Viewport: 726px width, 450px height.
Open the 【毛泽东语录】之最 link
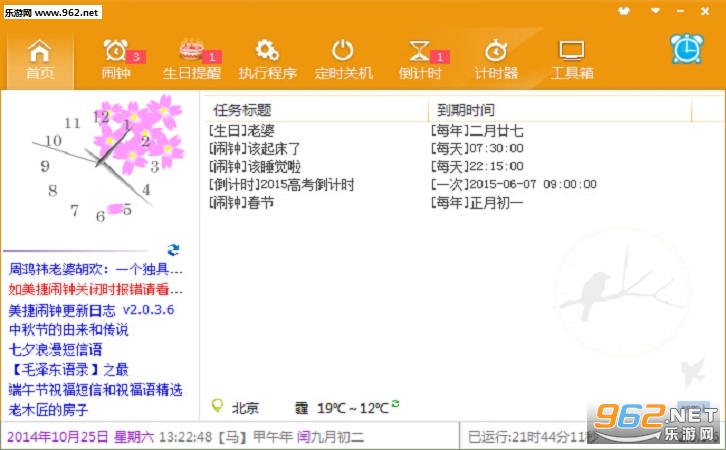(x=69, y=369)
